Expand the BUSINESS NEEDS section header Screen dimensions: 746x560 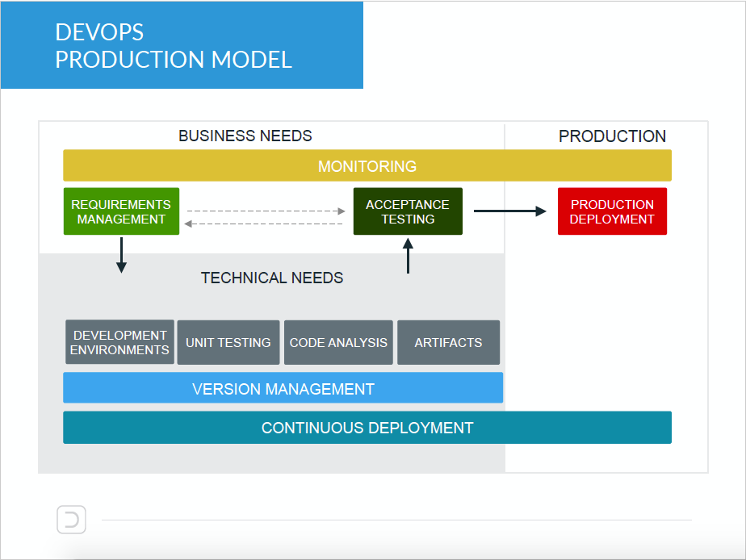pos(245,136)
